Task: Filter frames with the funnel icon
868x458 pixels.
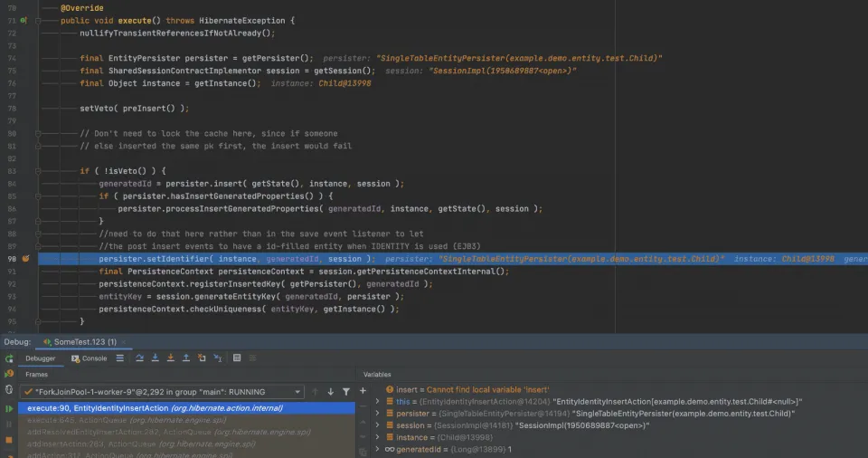Action: coord(346,391)
